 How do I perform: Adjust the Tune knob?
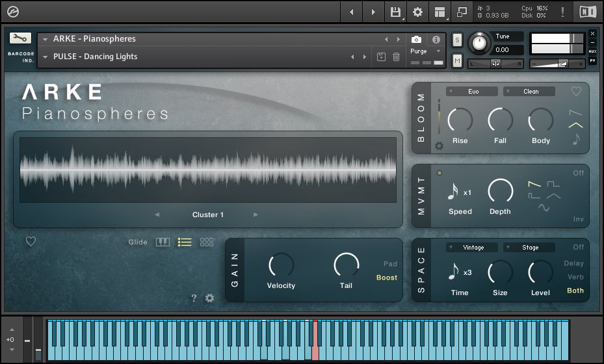pyautogui.click(x=479, y=44)
